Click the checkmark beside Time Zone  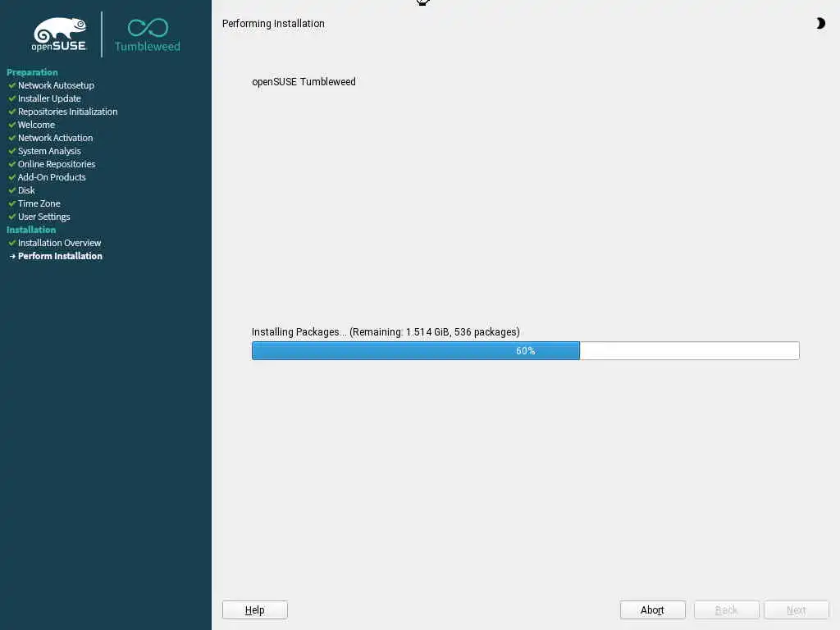11,203
